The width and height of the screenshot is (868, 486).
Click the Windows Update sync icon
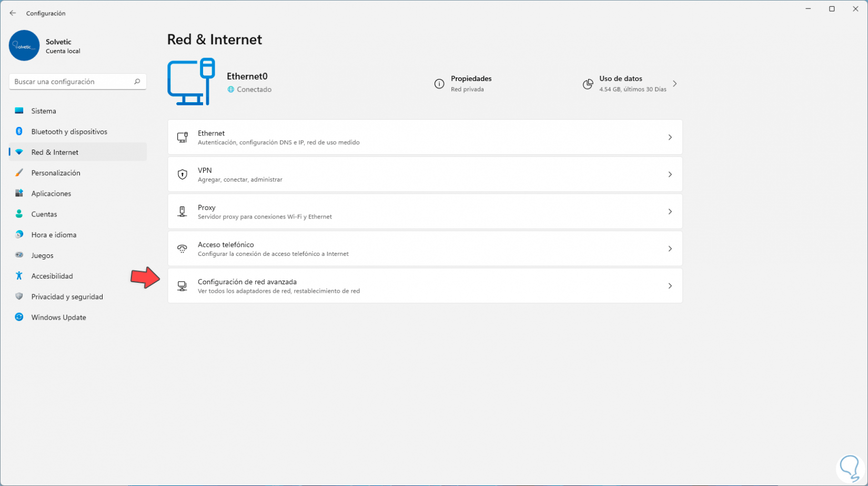click(x=19, y=318)
